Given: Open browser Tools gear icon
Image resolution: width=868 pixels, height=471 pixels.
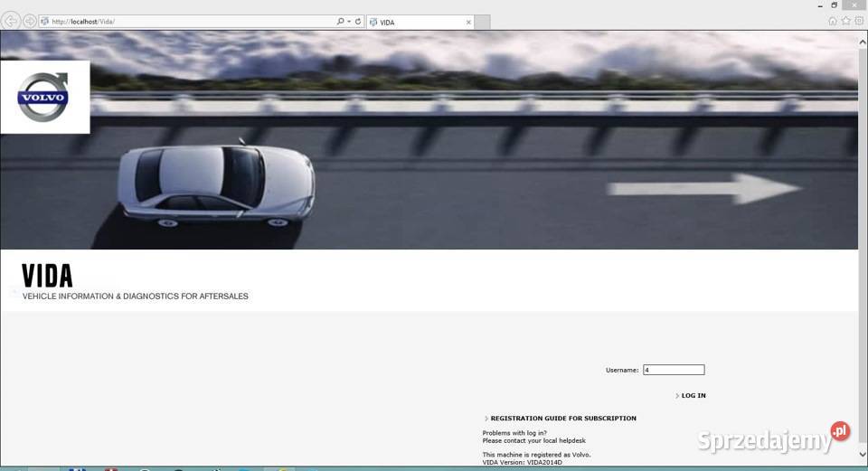Looking at the screenshot, I should [859, 21].
